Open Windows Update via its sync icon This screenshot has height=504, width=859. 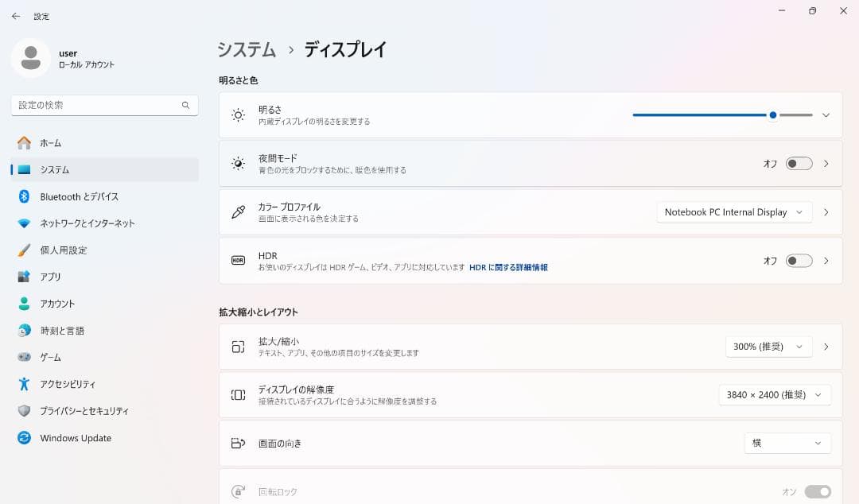tap(24, 438)
